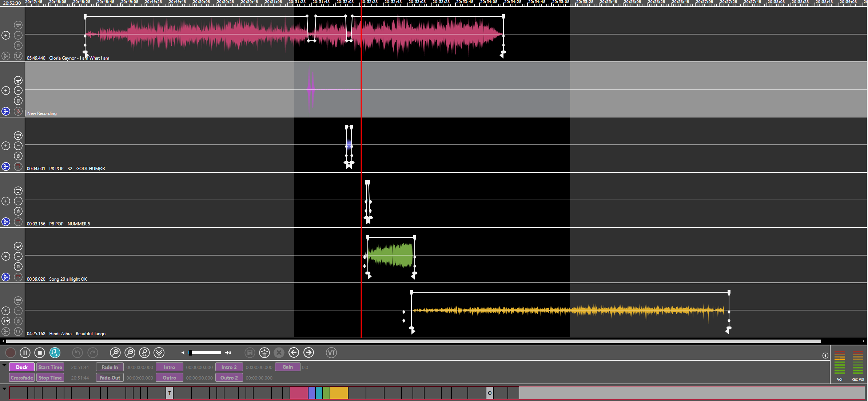Go to previous item with left arrow

[294, 353]
